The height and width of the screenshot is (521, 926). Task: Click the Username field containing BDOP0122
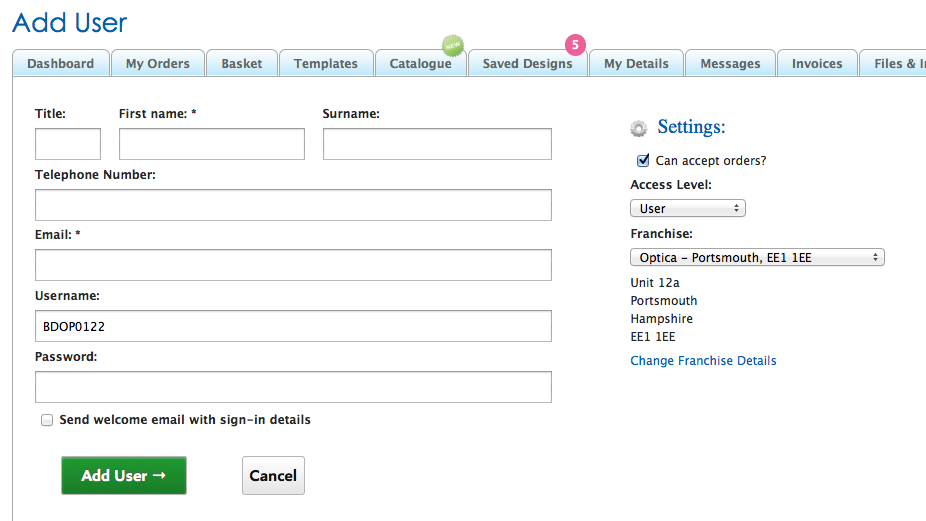tap(293, 326)
